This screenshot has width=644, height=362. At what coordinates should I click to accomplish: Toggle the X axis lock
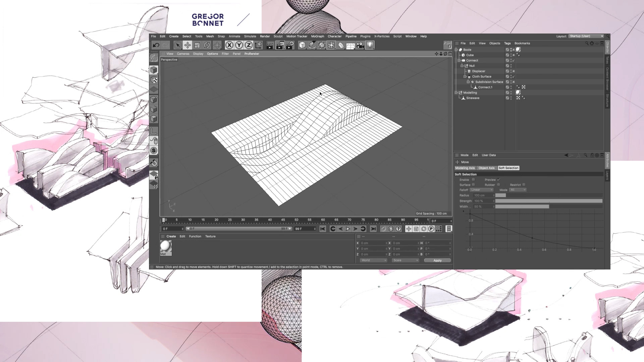click(x=229, y=45)
